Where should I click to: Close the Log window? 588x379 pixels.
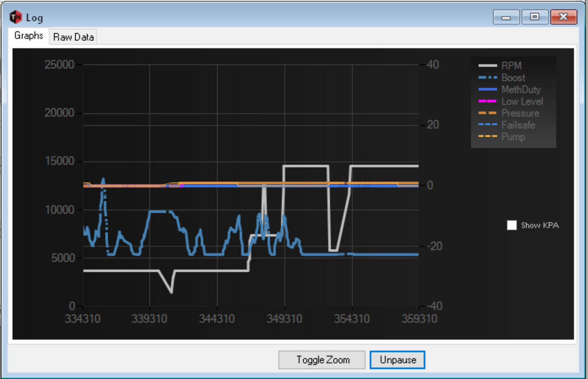point(563,17)
